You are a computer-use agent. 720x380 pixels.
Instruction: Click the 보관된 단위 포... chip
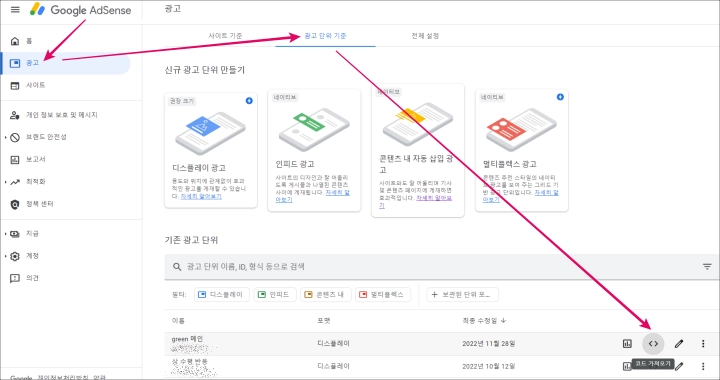pyautogui.click(x=462, y=295)
